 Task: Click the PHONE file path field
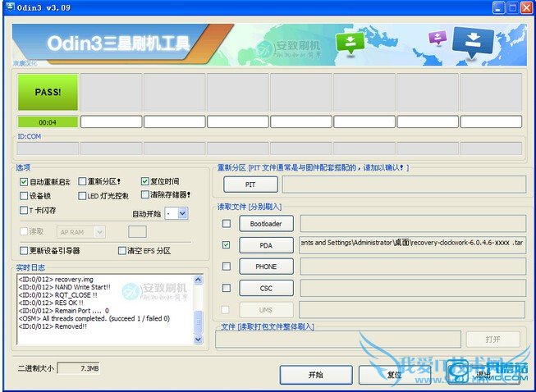(x=413, y=267)
